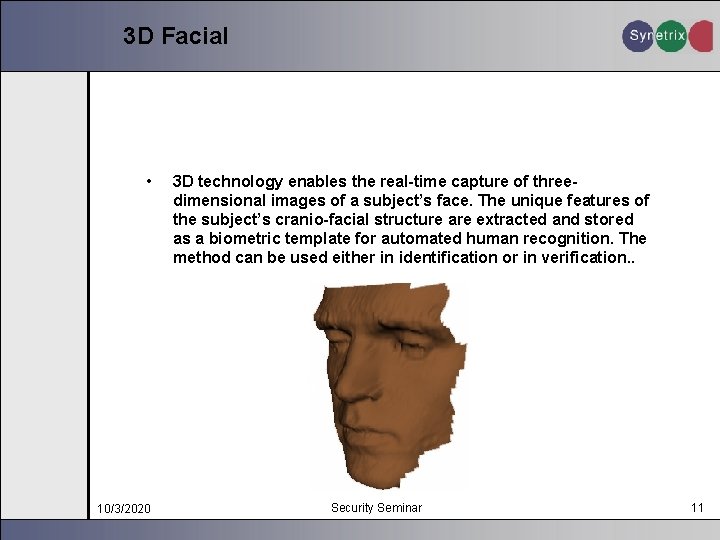
Task: Click the bullet point marker
Action: click(x=149, y=181)
